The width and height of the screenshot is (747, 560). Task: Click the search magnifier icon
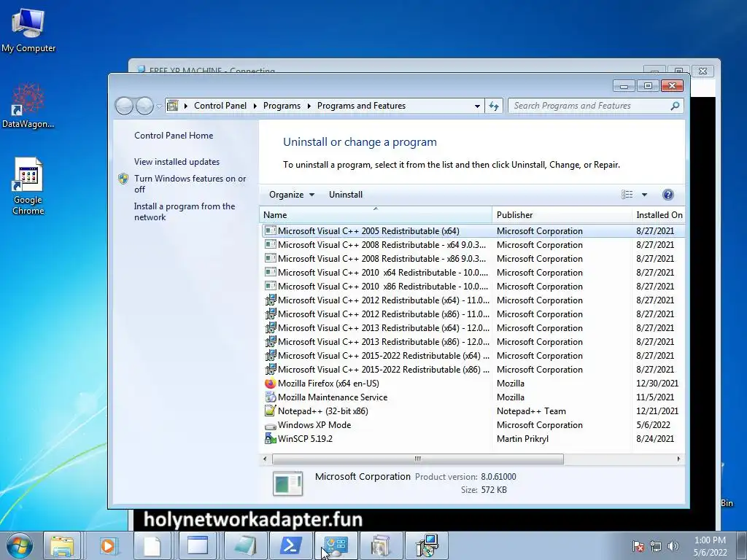click(x=675, y=106)
